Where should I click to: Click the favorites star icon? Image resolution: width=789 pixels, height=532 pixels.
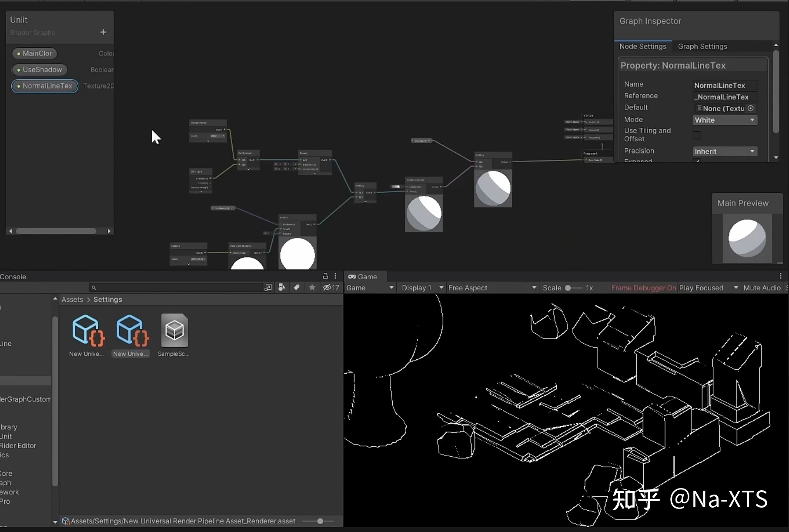point(312,288)
